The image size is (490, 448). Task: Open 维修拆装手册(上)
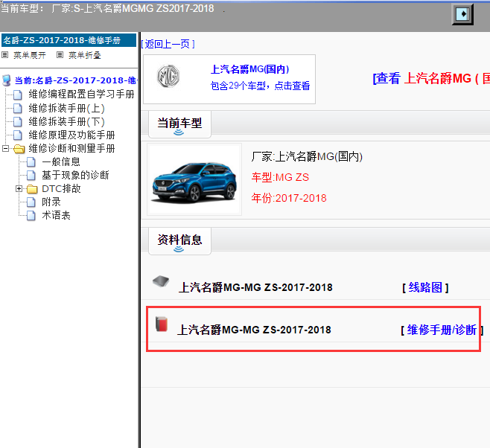click(66, 108)
